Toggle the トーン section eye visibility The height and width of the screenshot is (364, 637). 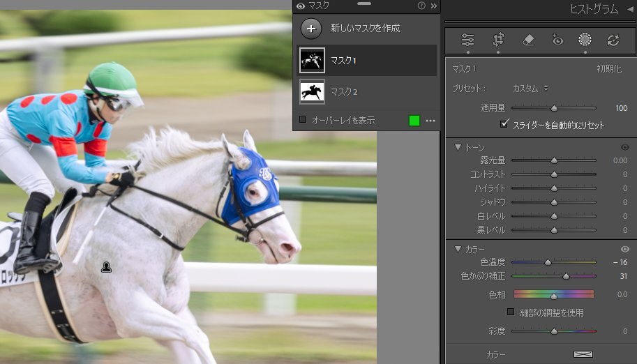(624, 147)
